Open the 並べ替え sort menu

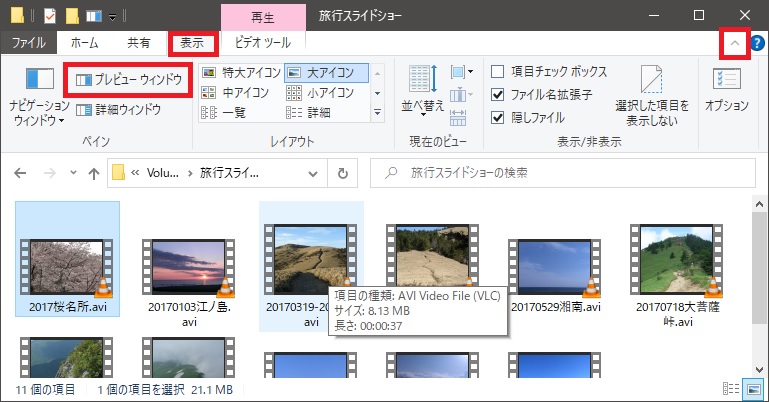point(422,91)
